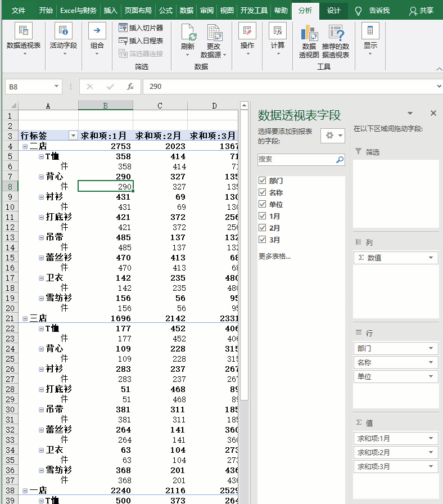Open the 部门 field dropdown in 行 area

click(x=431, y=348)
